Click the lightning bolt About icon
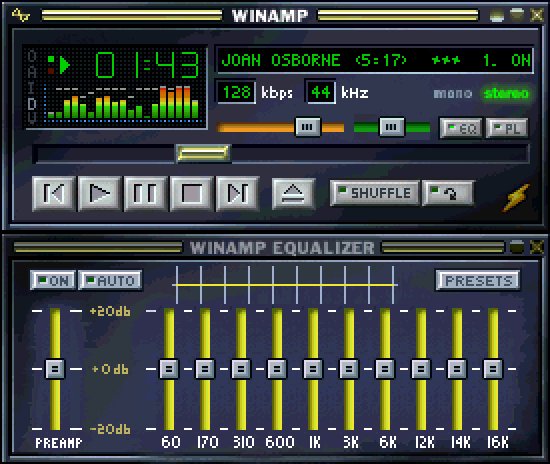 point(516,198)
